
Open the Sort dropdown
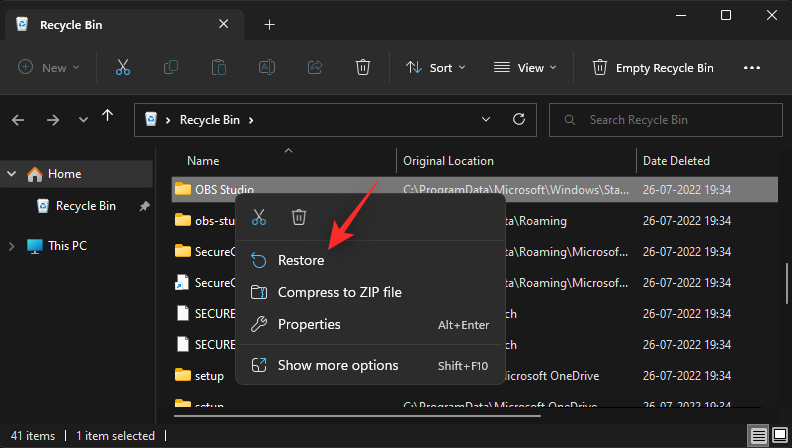click(x=435, y=68)
